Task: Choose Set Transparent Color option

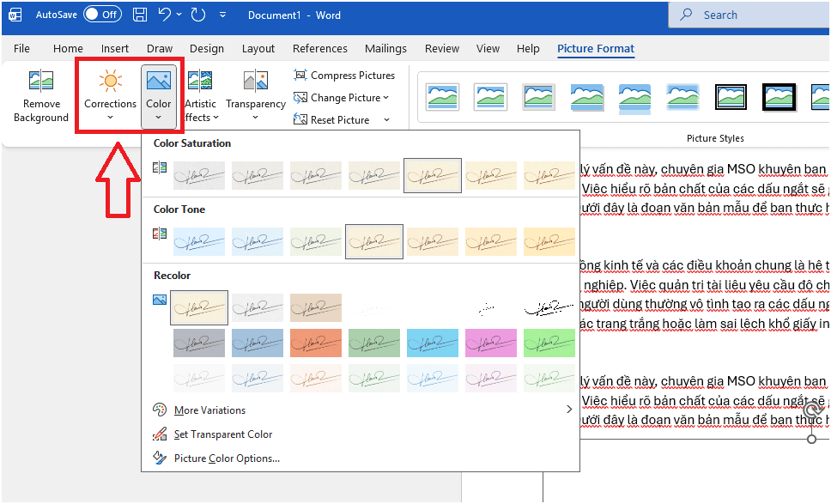Action: (223, 434)
